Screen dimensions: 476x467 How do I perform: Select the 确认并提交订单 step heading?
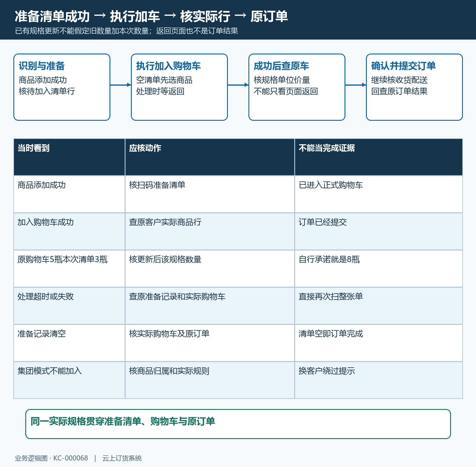click(x=403, y=66)
